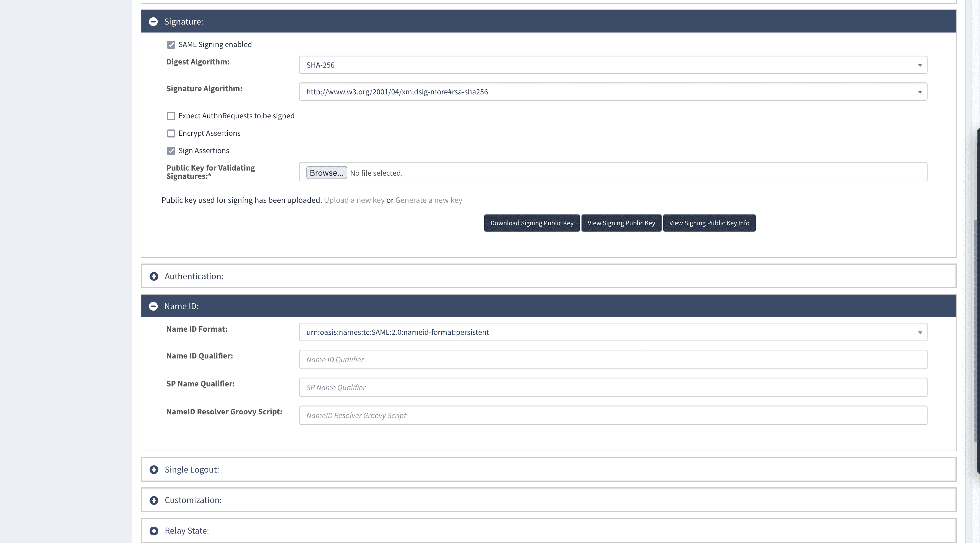Toggle the Sign Assertions checkbox
980x543 pixels.
[x=171, y=151]
